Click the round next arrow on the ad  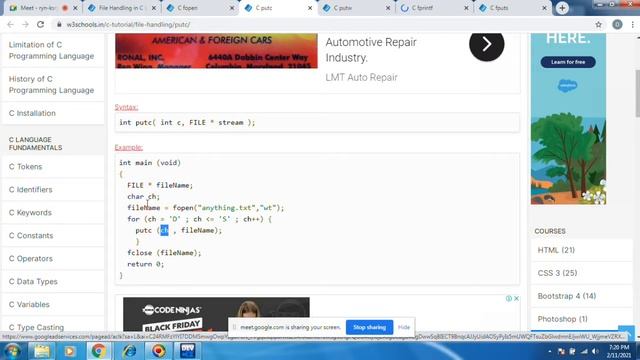(487, 44)
